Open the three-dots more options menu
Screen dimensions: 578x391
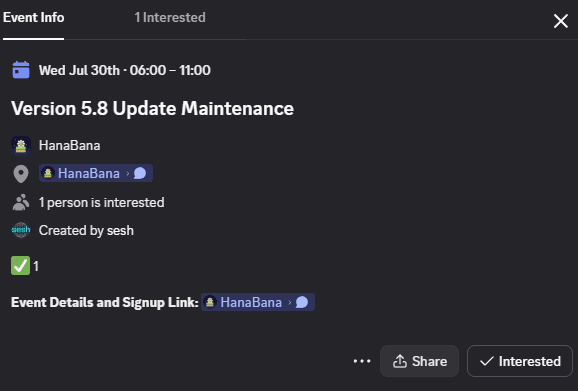362,361
